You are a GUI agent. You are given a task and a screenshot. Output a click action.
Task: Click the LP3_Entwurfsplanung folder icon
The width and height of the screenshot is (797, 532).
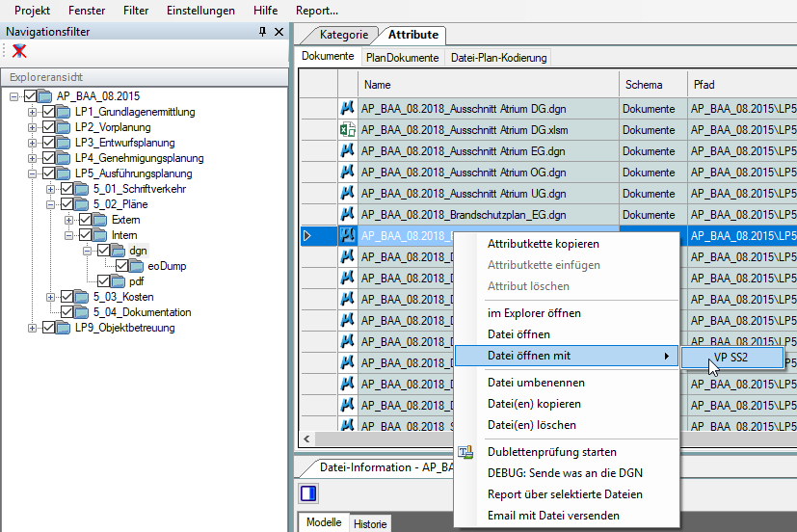[64, 143]
